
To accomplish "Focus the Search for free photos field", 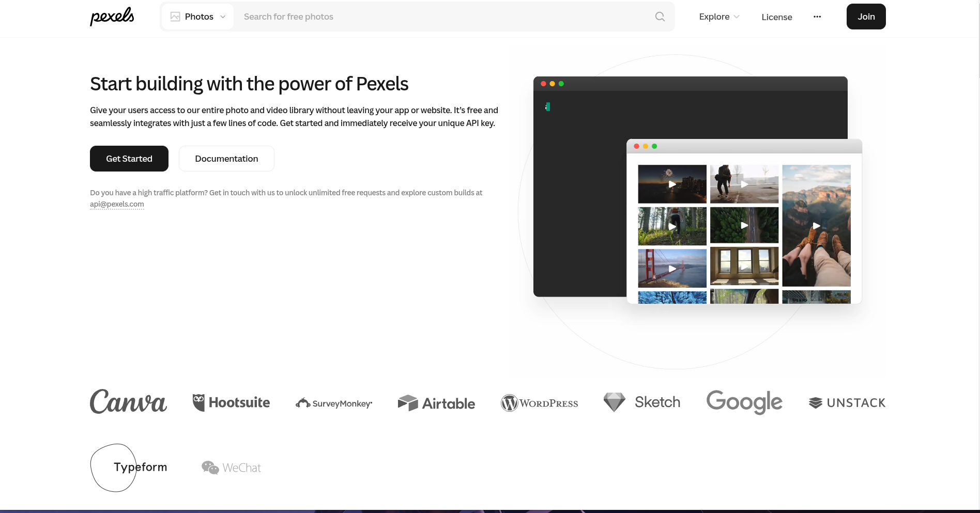I will 445,17.
